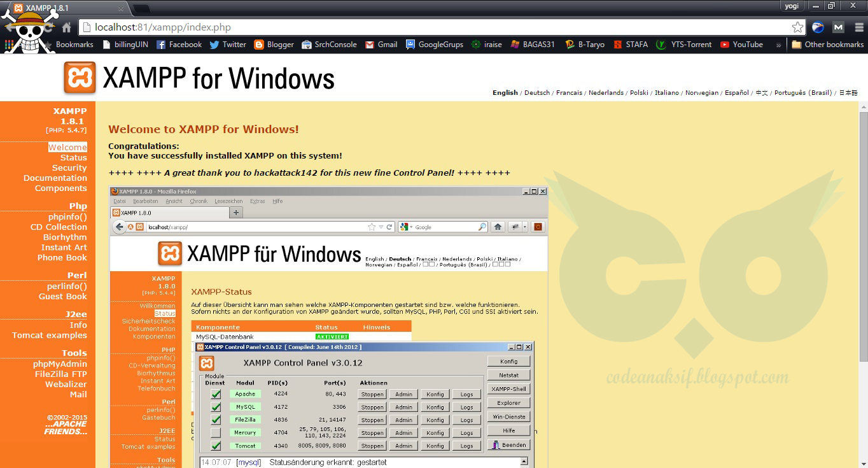Open the YouTube bookmark

coord(741,45)
